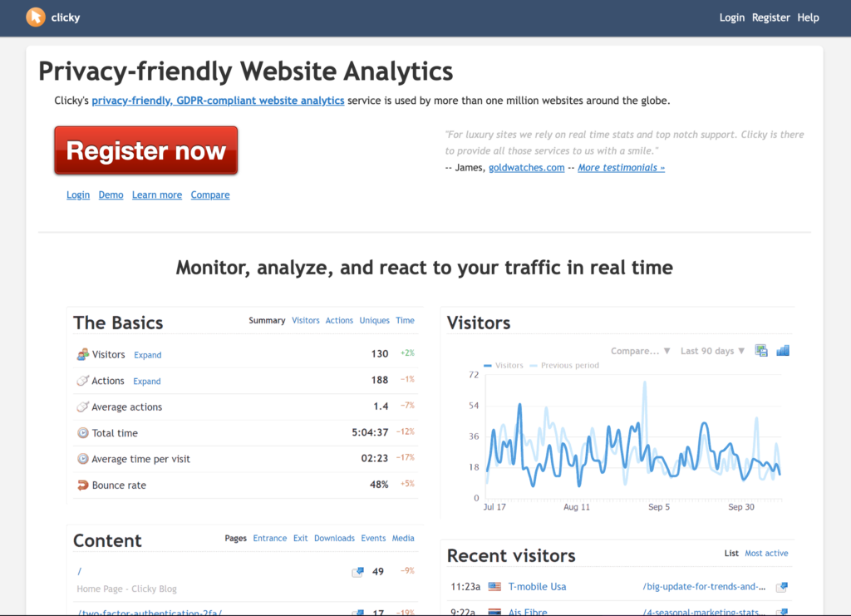The height and width of the screenshot is (616, 851).
Task: Click the Bounce rate arrow icon
Action: point(82,485)
